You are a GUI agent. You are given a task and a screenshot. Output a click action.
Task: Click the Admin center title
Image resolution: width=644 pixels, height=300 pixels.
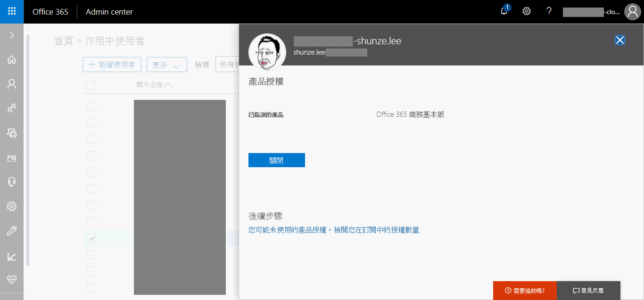click(x=109, y=12)
